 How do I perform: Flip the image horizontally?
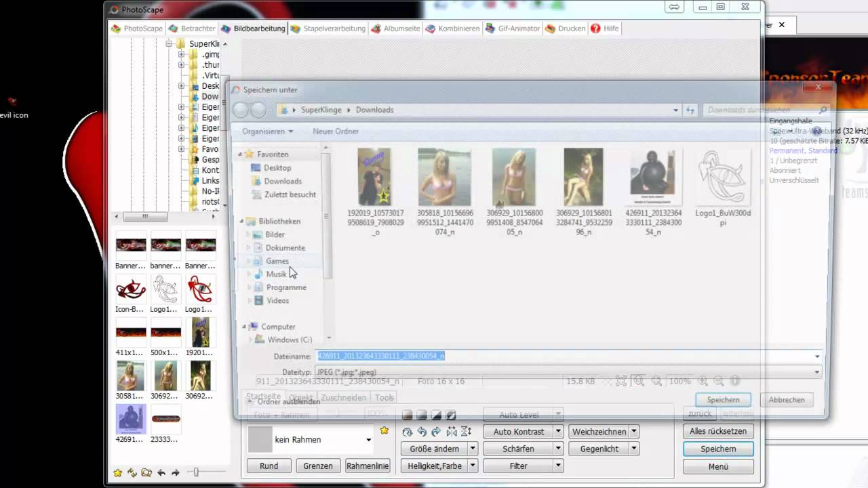(451, 431)
